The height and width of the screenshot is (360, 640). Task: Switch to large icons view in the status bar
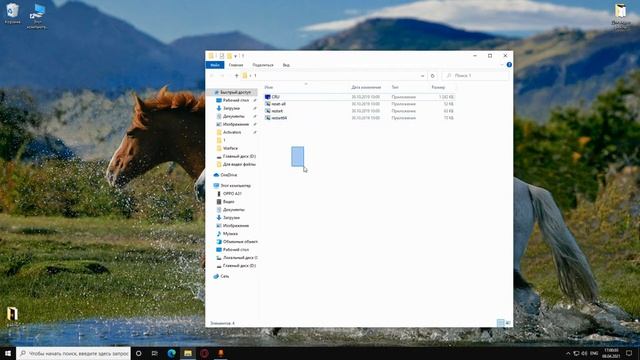[x=508, y=323]
